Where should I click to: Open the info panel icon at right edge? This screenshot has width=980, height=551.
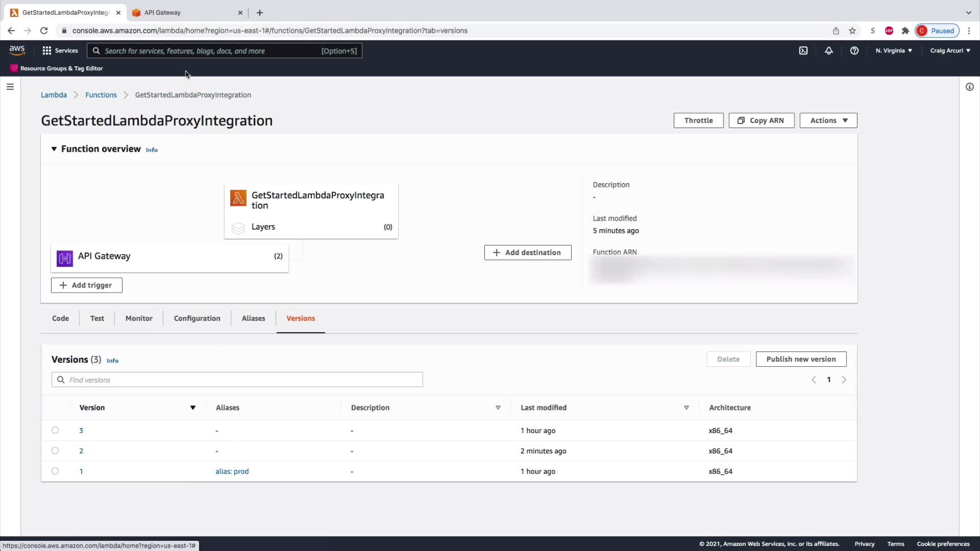[970, 87]
